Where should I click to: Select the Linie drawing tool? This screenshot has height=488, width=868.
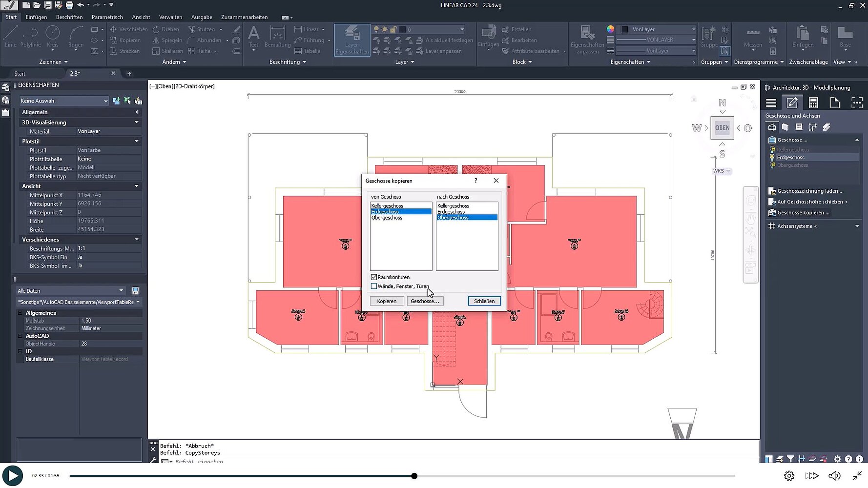10,37
